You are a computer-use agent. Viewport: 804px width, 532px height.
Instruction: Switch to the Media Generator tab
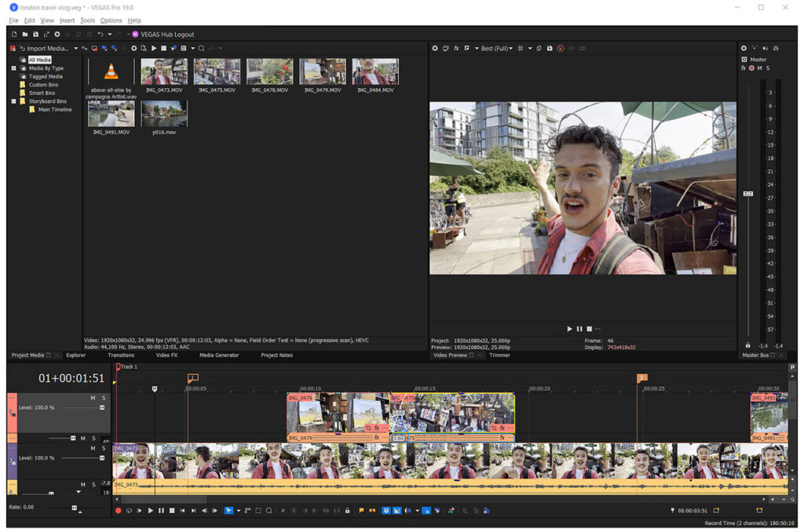click(x=219, y=355)
